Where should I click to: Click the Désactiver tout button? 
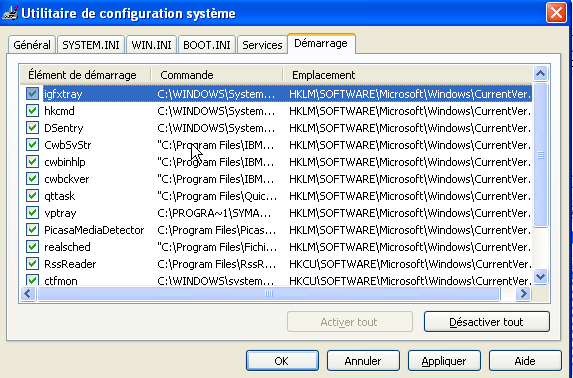click(486, 322)
